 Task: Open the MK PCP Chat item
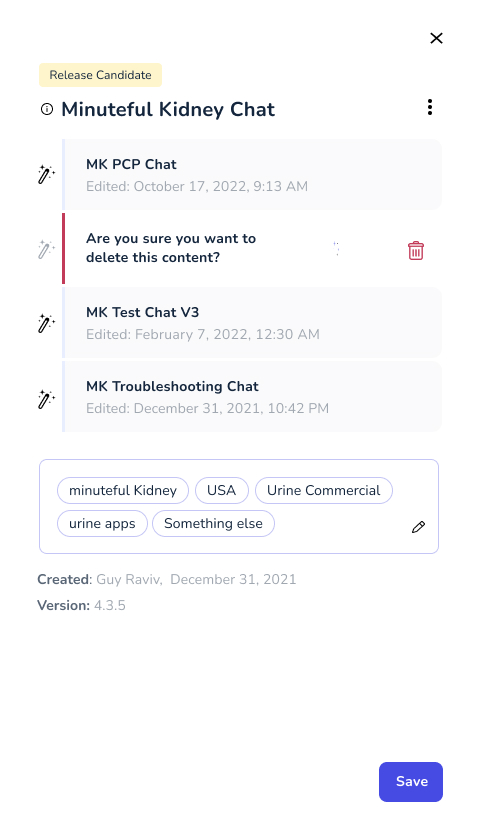click(x=252, y=175)
